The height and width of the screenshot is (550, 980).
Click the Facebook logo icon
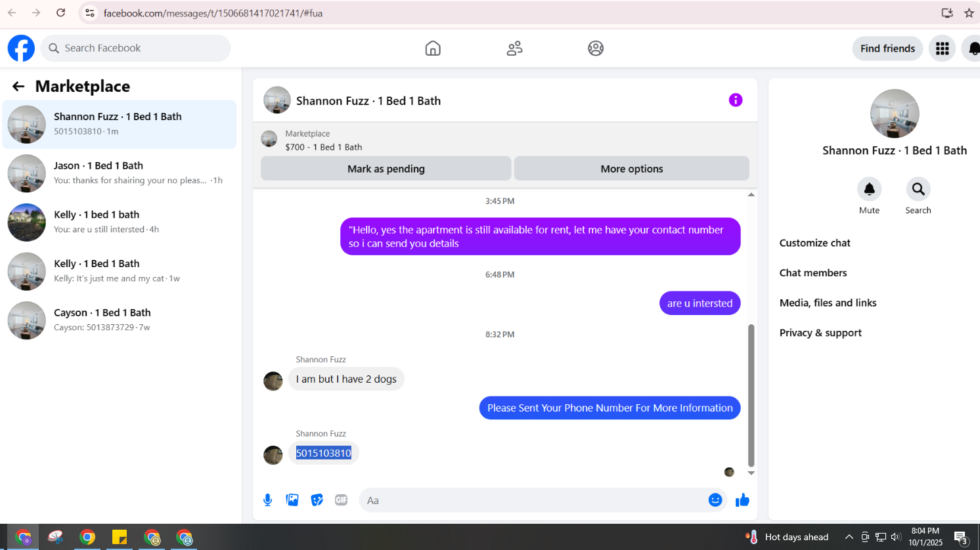[x=21, y=49]
